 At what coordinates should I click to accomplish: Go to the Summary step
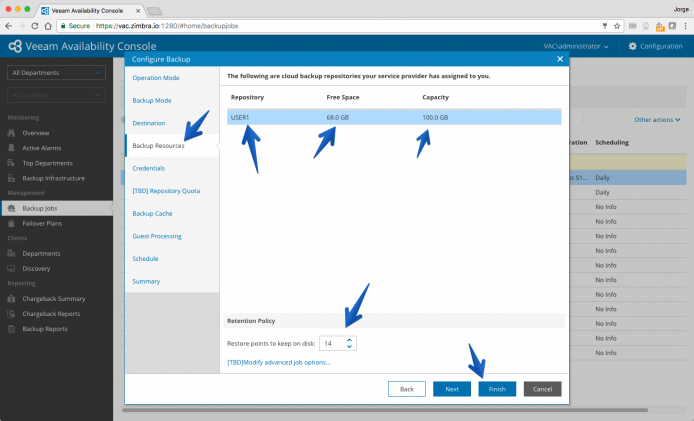146,281
